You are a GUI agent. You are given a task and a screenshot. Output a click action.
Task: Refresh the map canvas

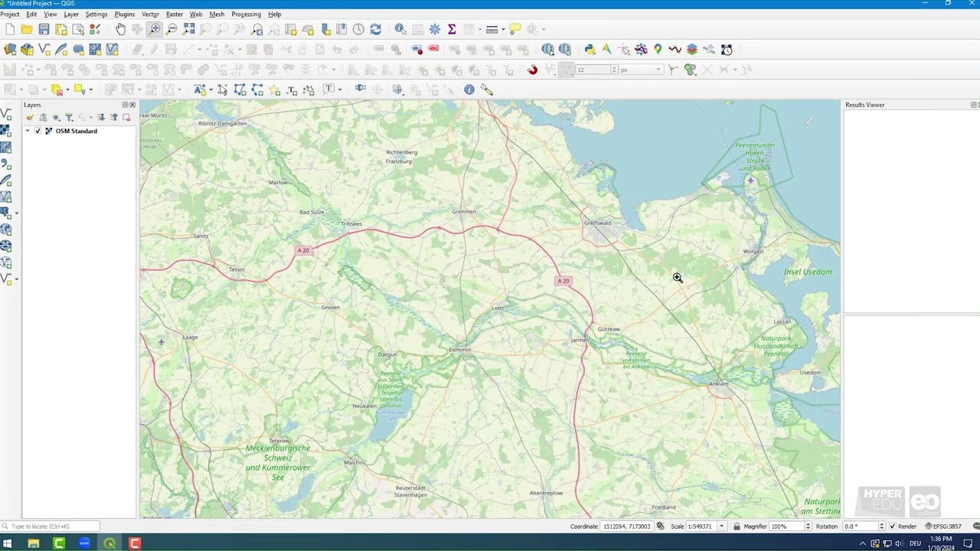click(x=375, y=29)
